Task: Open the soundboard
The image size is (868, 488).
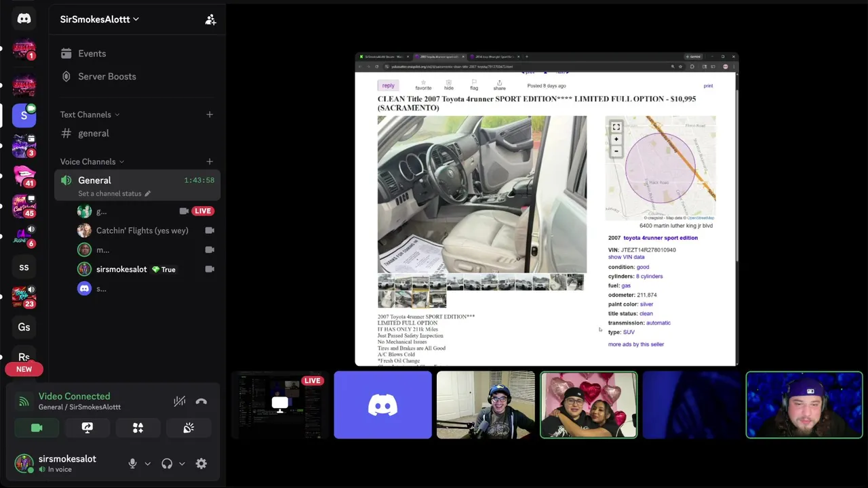Action: [x=189, y=428]
